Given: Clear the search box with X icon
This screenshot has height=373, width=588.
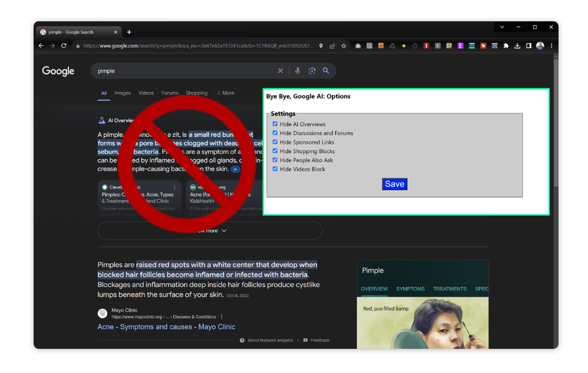Looking at the screenshot, I should (281, 71).
